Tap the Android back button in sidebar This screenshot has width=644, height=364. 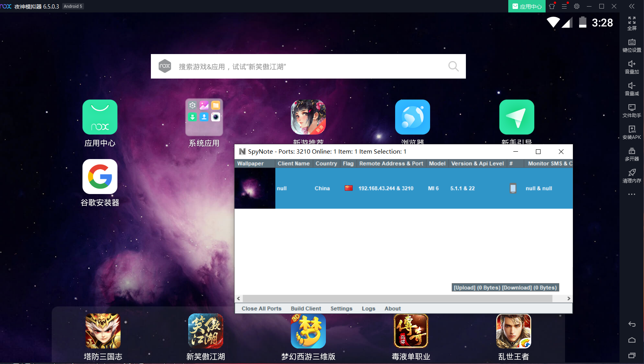tap(632, 324)
